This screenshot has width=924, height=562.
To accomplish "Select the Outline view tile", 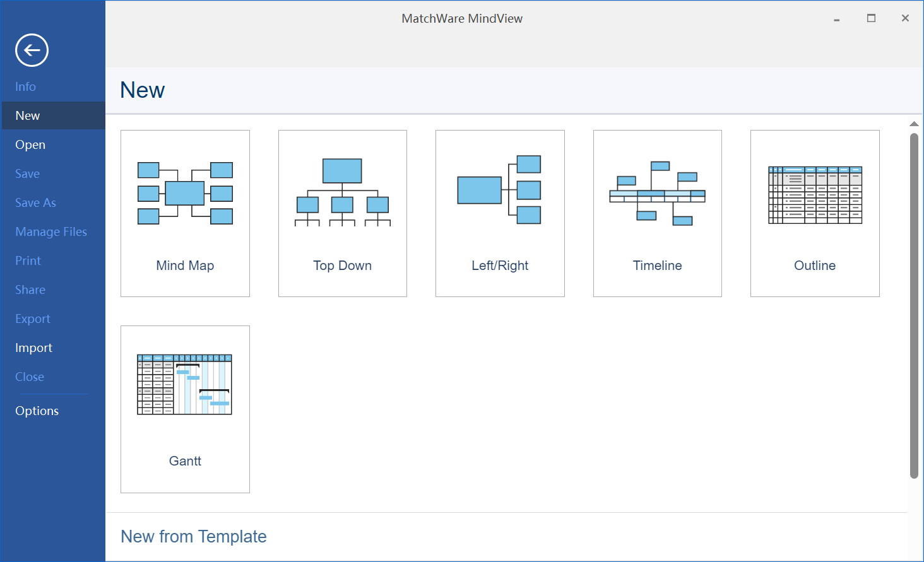I will point(815,213).
